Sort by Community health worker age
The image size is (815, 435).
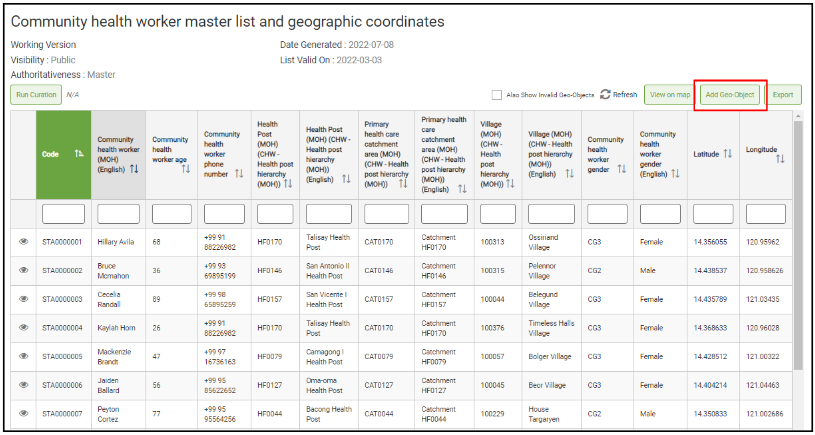point(185,169)
